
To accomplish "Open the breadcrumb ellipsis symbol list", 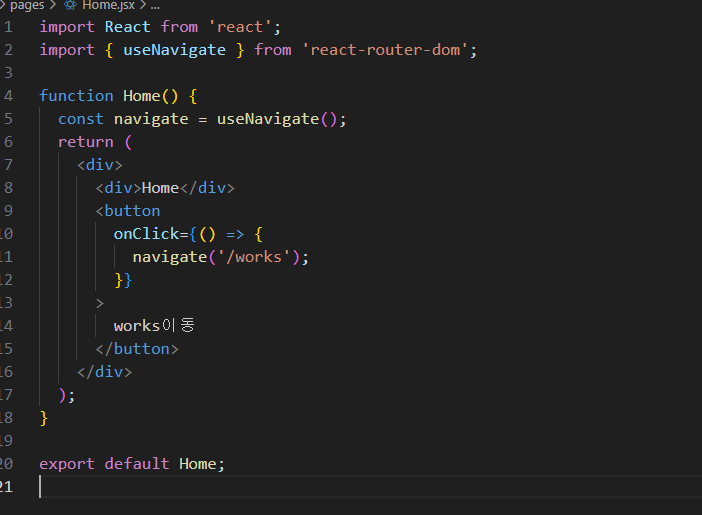I will coord(155,5).
